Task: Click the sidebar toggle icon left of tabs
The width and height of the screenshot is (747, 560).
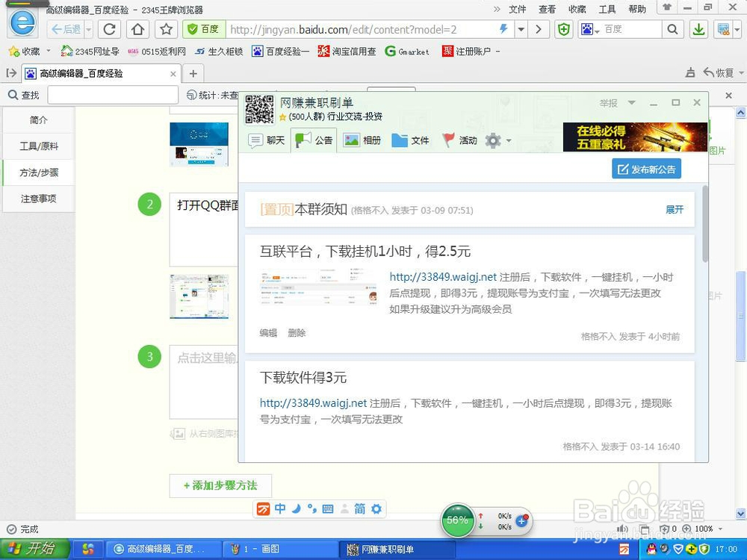Action: click(x=11, y=73)
